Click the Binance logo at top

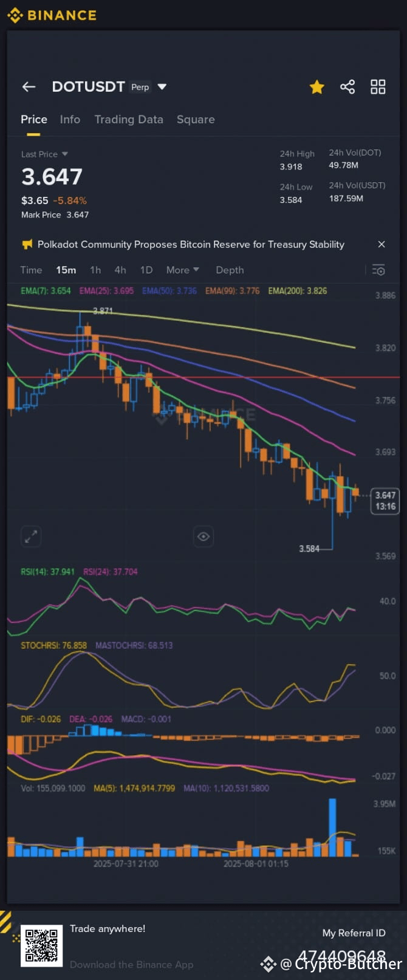[x=52, y=15]
